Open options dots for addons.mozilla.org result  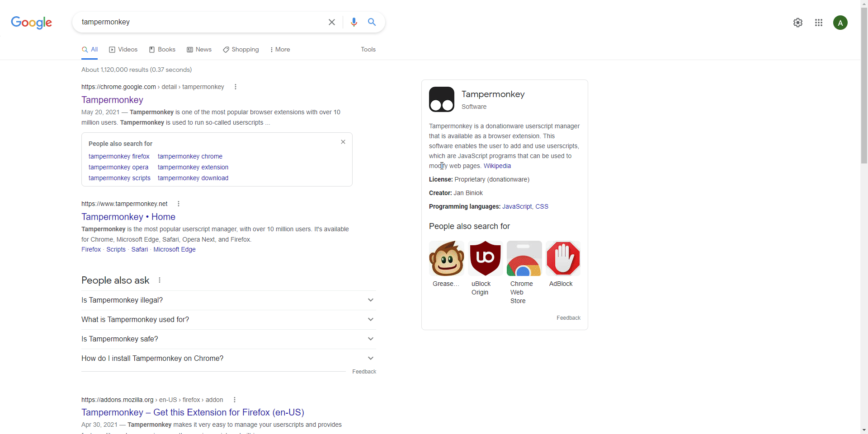tap(235, 400)
